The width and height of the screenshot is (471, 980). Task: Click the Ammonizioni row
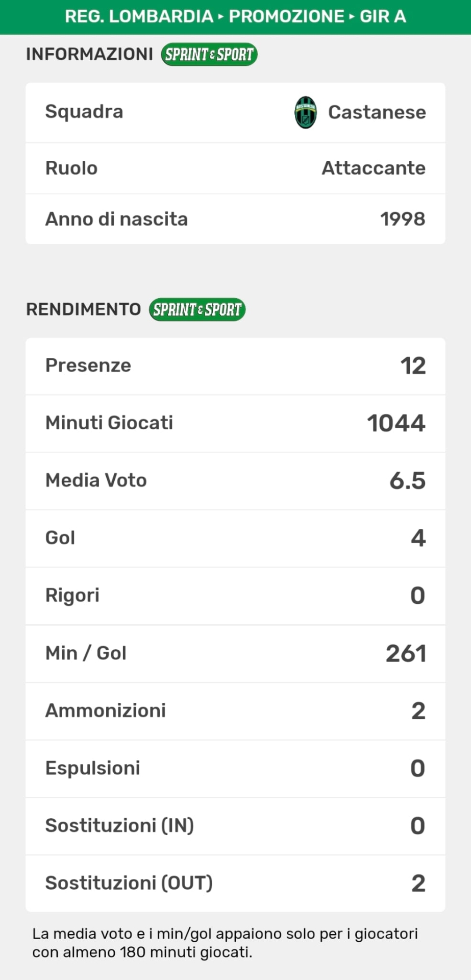(x=235, y=710)
